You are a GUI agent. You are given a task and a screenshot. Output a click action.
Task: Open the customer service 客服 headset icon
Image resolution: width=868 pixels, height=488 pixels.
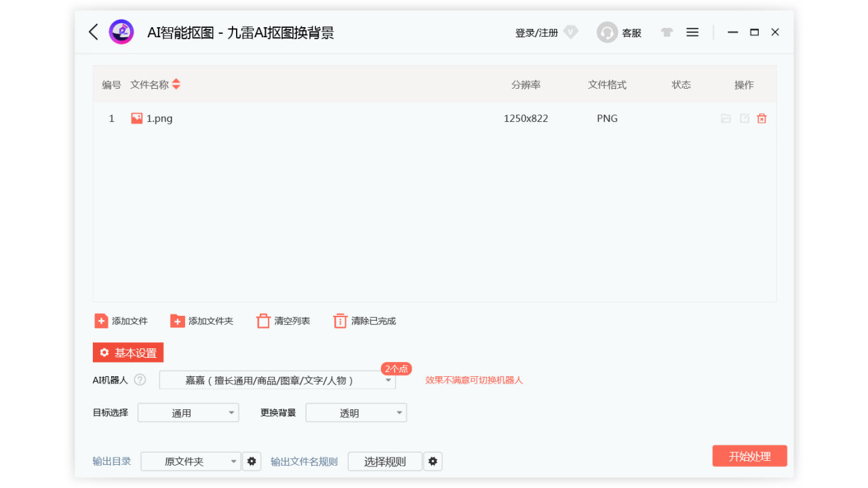pos(607,32)
